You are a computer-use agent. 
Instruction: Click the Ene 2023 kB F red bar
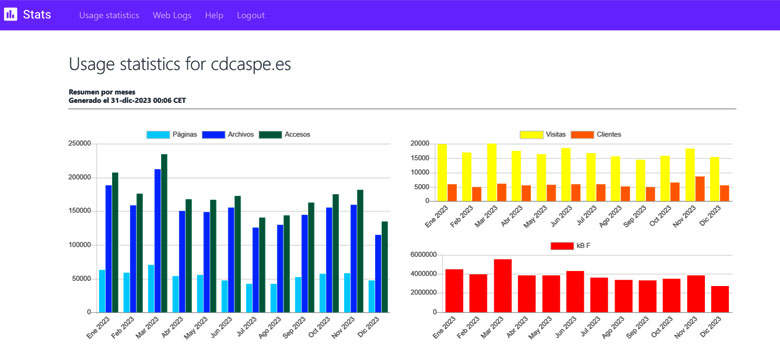[x=454, y=291]
